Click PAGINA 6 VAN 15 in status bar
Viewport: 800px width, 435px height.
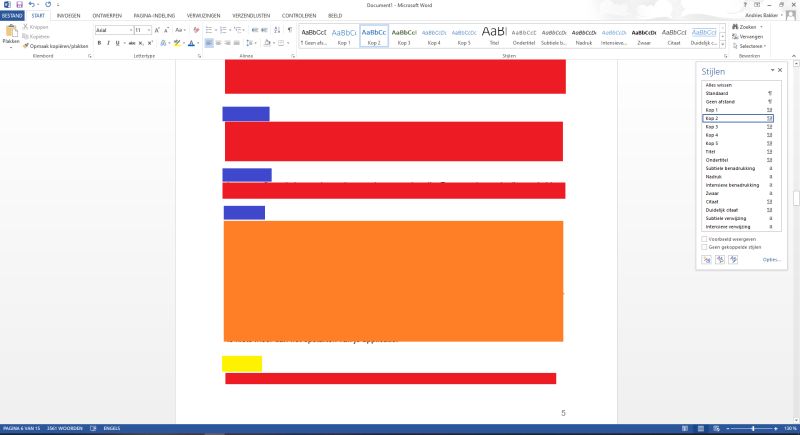click(21, 428)
